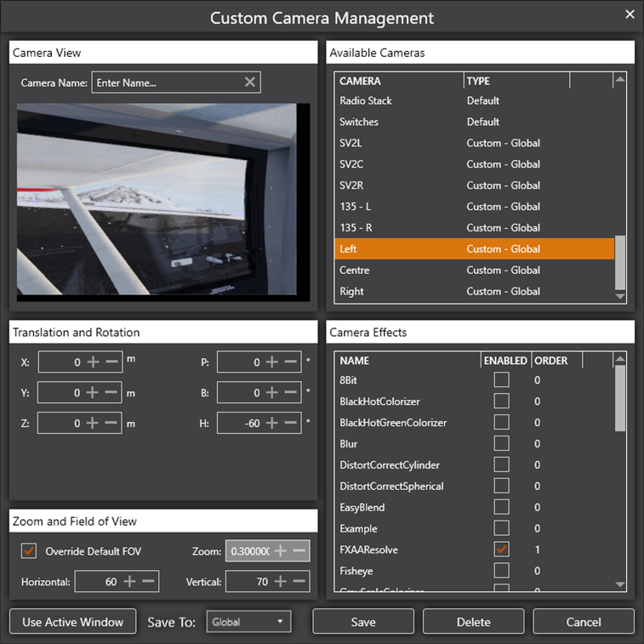644x644 pixels.
Task: Sort effects by NAME column header
Action: tap(407, 361)
